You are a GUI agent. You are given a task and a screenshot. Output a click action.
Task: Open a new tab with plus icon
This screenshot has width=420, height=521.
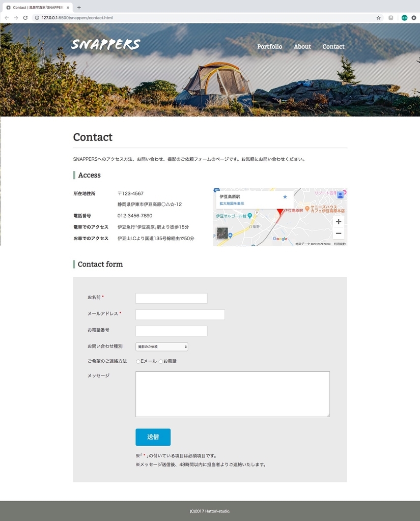[79, 7]
